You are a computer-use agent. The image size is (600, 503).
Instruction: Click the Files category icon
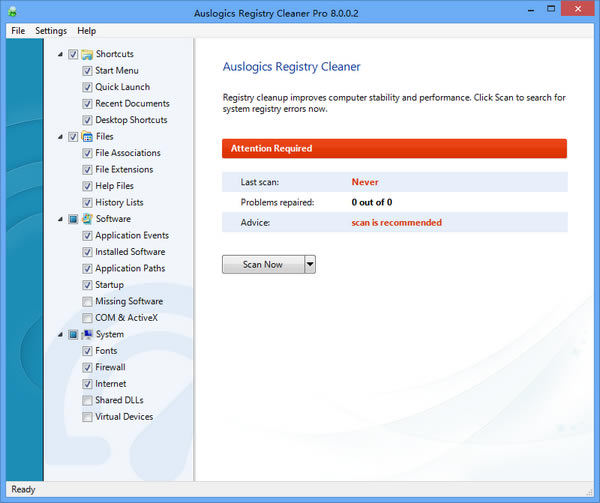coord(87,137)
